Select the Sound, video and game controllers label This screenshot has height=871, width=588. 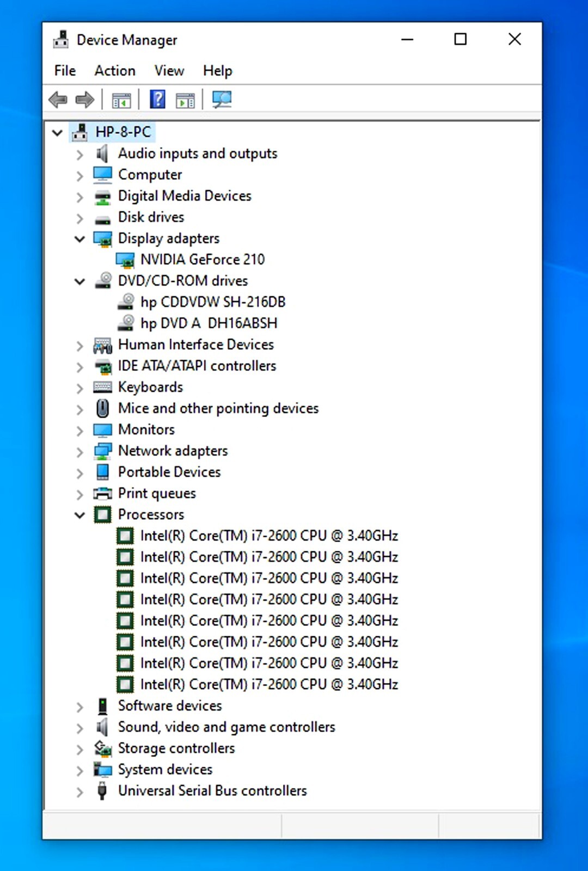pos(226,727)
